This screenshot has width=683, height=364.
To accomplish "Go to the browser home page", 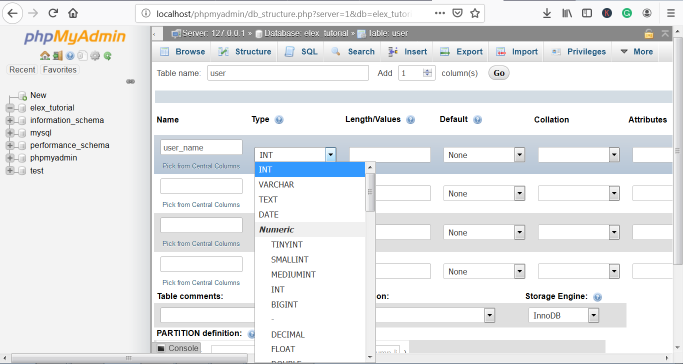I will coord(73,13).
